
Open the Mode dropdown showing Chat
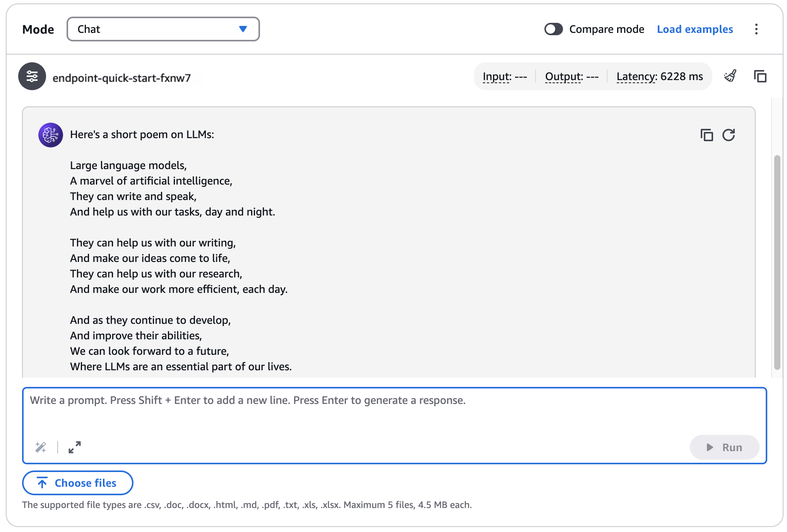pyautogui.click(x=163, y=29)
